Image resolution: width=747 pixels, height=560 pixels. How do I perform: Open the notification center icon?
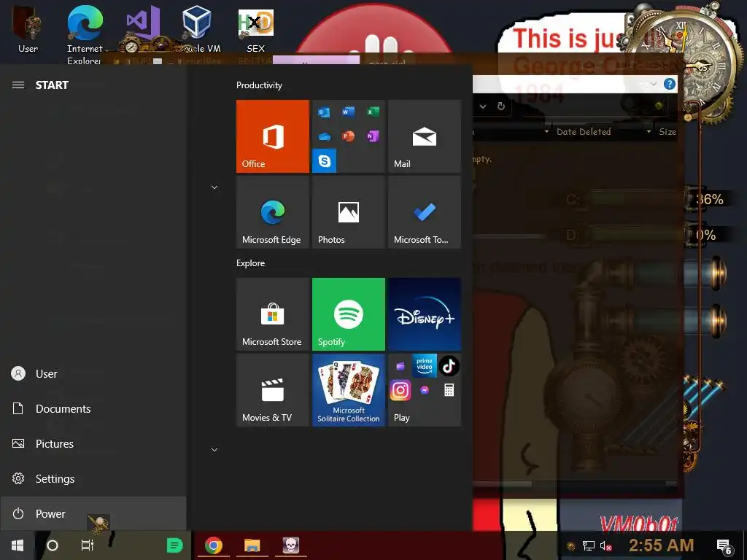point(724,545)
